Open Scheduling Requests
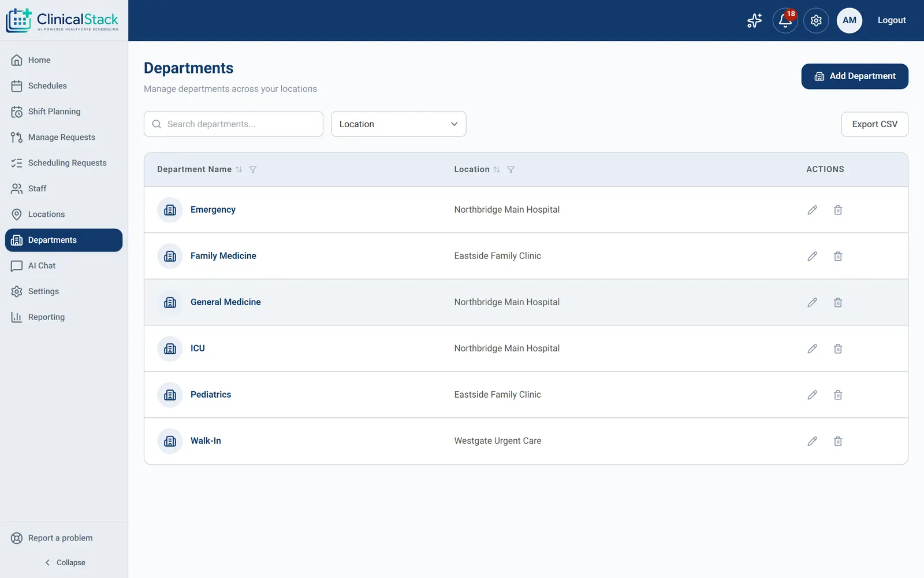Viewport: 924px width, 578px height. pyautogui.click(x=64, y=163)
